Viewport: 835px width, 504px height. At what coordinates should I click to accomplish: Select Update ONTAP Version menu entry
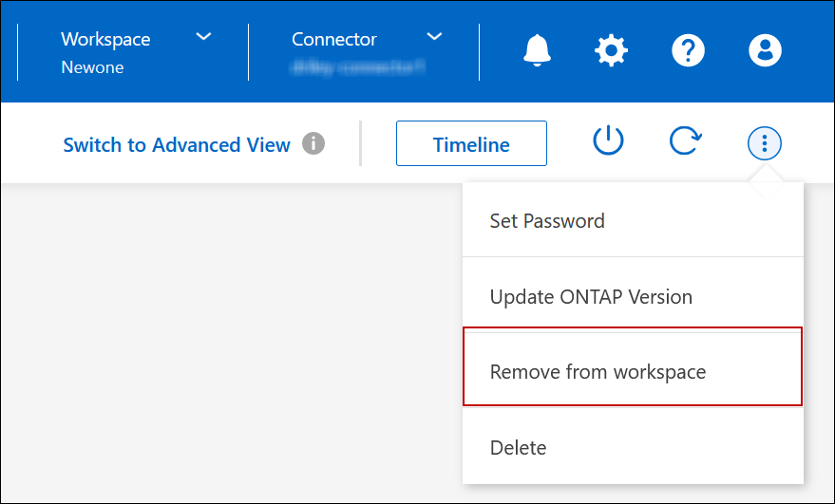(x=633, y=297)
